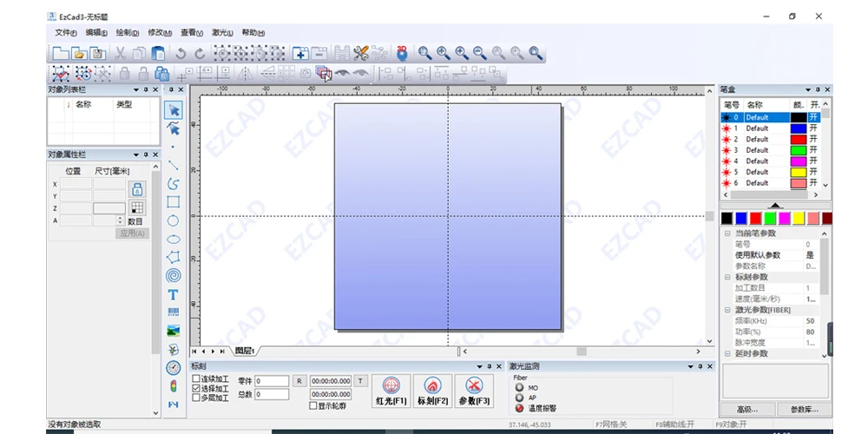
Task: Open 激光监测 panel dropdown arrow
Action: (x=690, y=366)
